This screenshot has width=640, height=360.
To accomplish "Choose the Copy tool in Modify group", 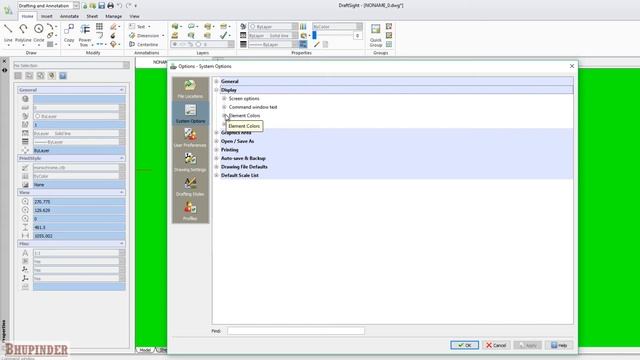I will click(69, 32).
